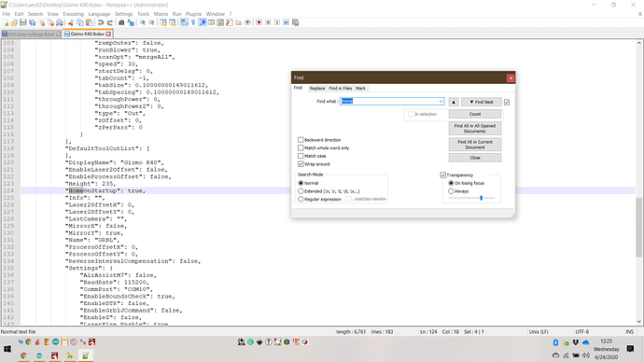Uncheck the Wrap around checkbox
Viewport: 644px width, 362px height.
(x=301, y=164)
